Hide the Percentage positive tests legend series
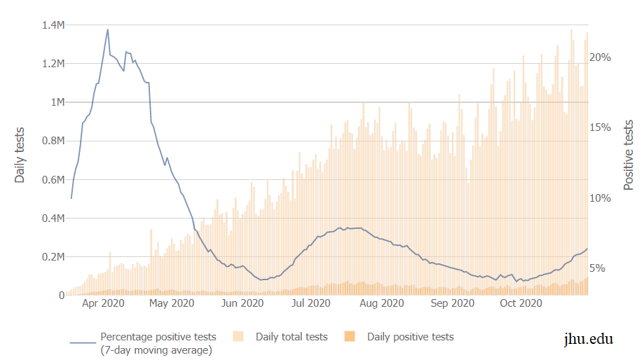This screenshot has width=644, height=360. click(x=158, y=343)
